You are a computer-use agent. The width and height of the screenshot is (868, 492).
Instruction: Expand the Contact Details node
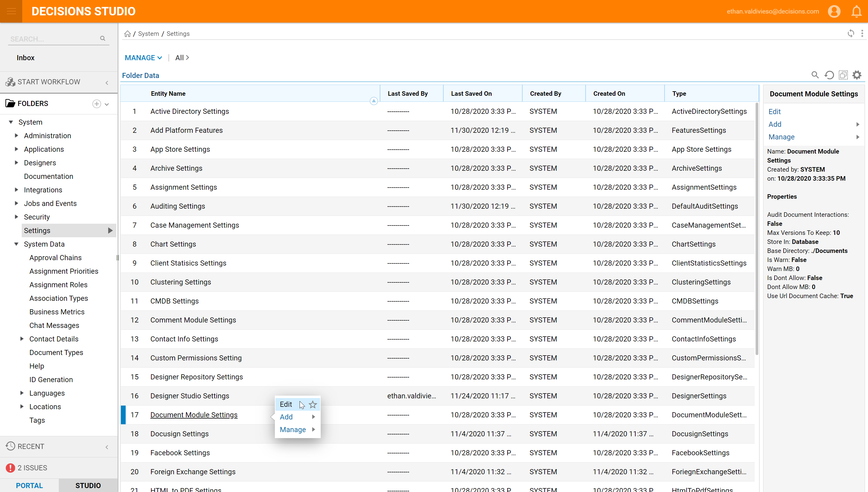22,338
